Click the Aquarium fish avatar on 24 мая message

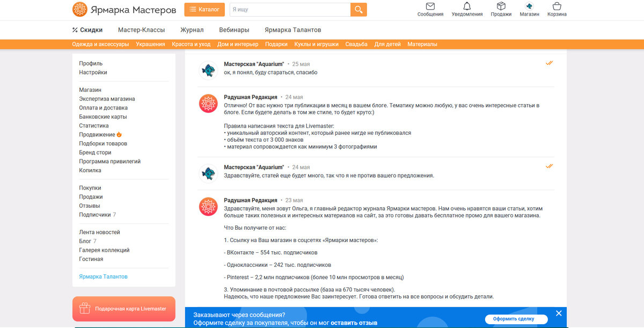(x=208, y=173)
